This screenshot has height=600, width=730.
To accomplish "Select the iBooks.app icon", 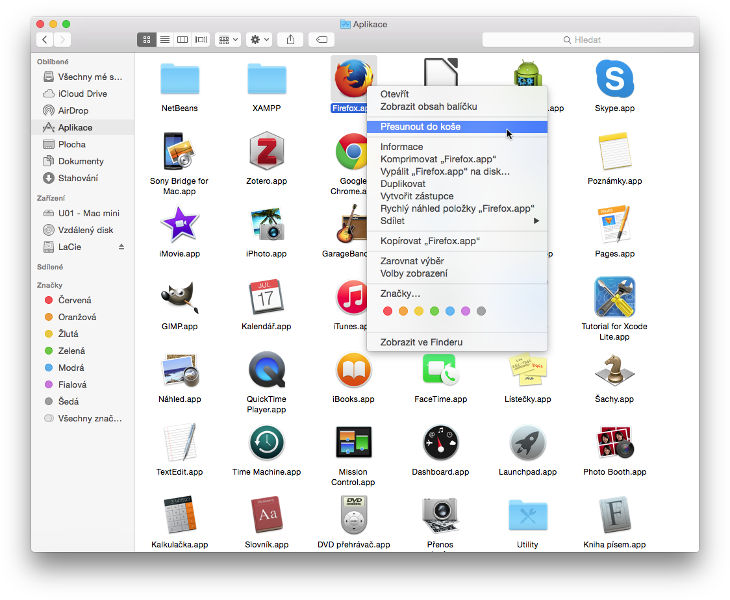I will point(353,370).
